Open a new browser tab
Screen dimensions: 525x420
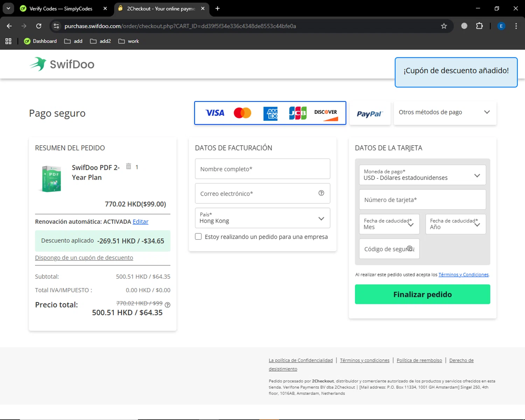(x=217, y=8)
